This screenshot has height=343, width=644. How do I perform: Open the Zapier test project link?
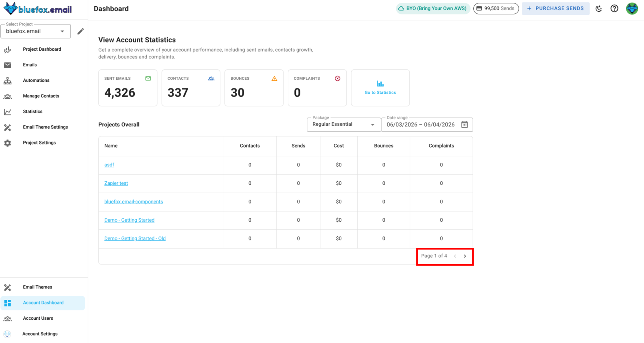coord(116,183)
